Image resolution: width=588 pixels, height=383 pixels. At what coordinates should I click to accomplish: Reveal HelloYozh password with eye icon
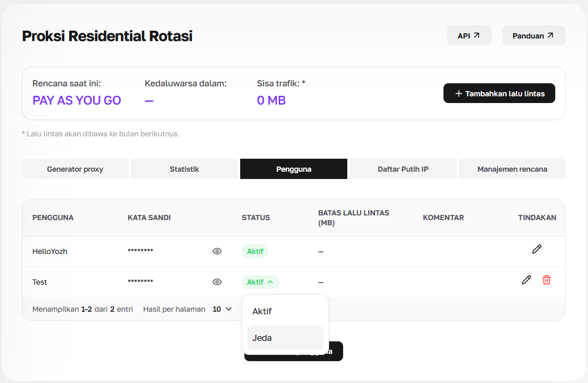click(x=217, y=251)
